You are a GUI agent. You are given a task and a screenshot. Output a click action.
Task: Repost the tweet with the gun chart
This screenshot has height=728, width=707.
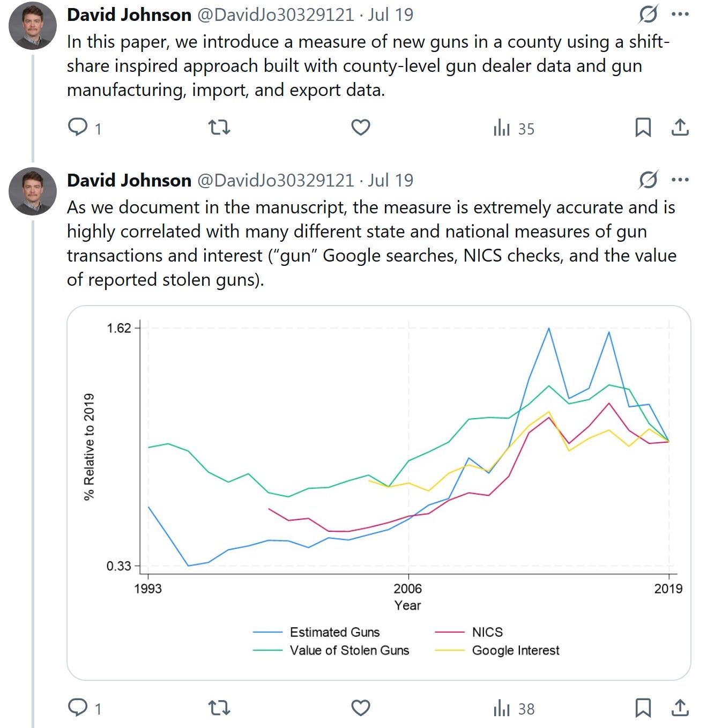click(x=219, y=708)
